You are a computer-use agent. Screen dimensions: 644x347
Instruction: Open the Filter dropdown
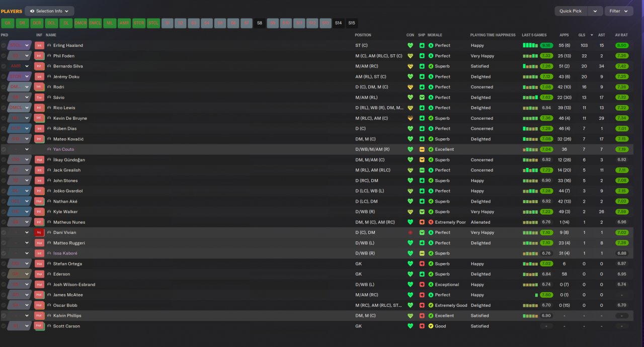tap(619, 11)
